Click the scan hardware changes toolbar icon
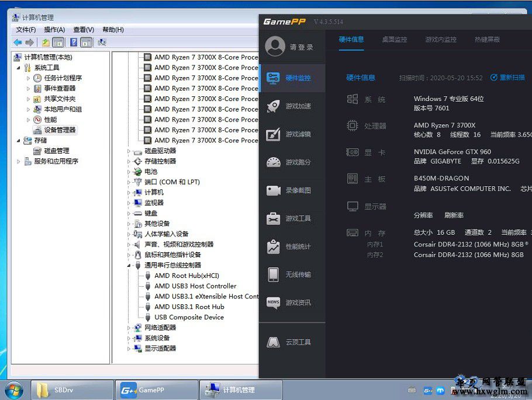This screenshot has width=532, height=400. click(102, 43)
